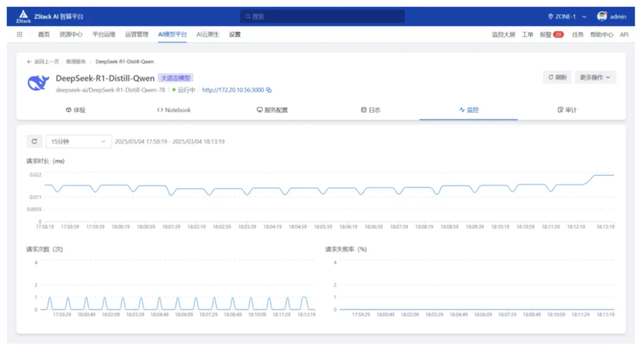The width and height of the screenshot is (644, 351).
Task: Switch to the Notebook tab
Action: click(174, 110)
